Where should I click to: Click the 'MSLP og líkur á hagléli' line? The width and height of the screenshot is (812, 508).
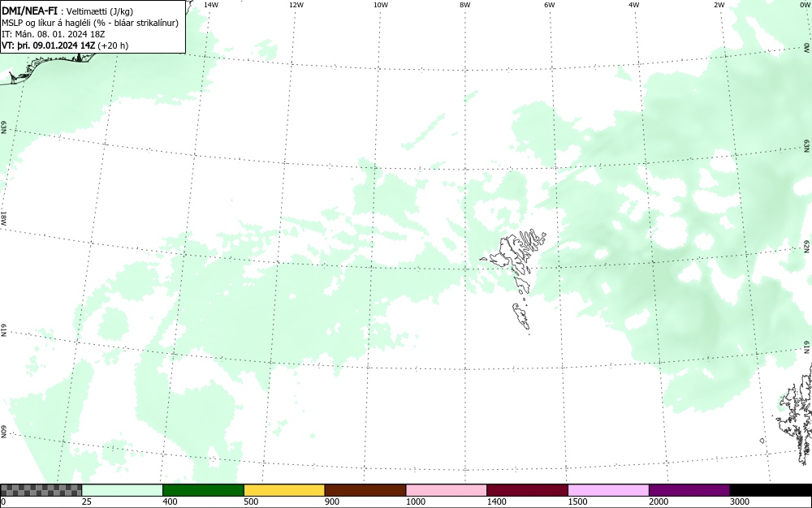(90, 23)
